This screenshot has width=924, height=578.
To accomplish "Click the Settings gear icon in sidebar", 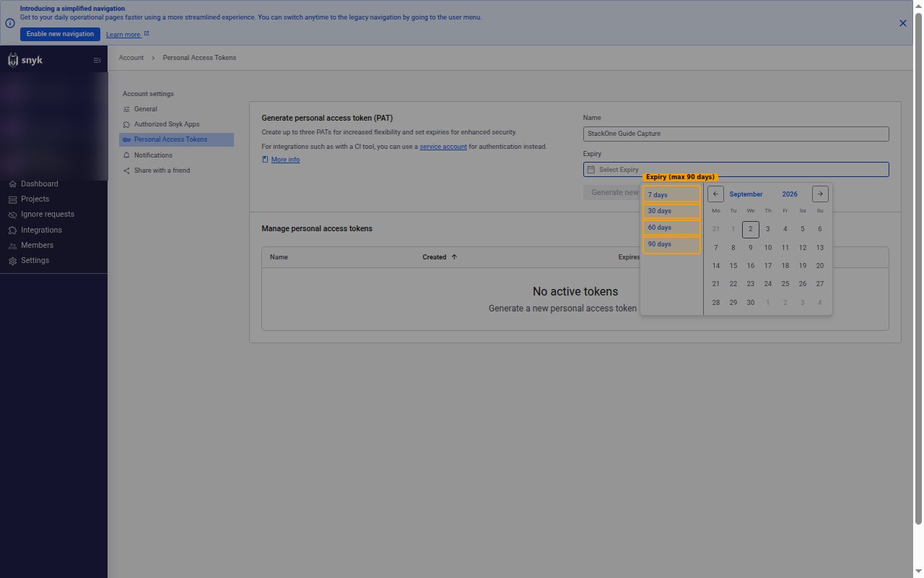I will (x=13, y=261).
